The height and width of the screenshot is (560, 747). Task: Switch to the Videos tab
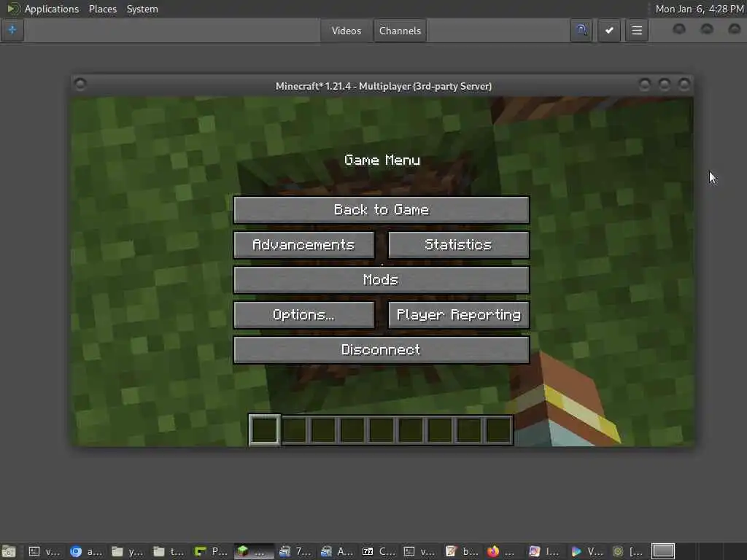pos(347,31)
